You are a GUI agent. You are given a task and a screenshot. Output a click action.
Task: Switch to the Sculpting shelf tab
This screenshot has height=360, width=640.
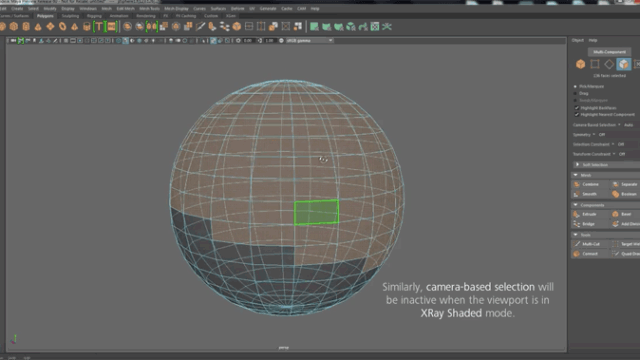tap(70, 16)
